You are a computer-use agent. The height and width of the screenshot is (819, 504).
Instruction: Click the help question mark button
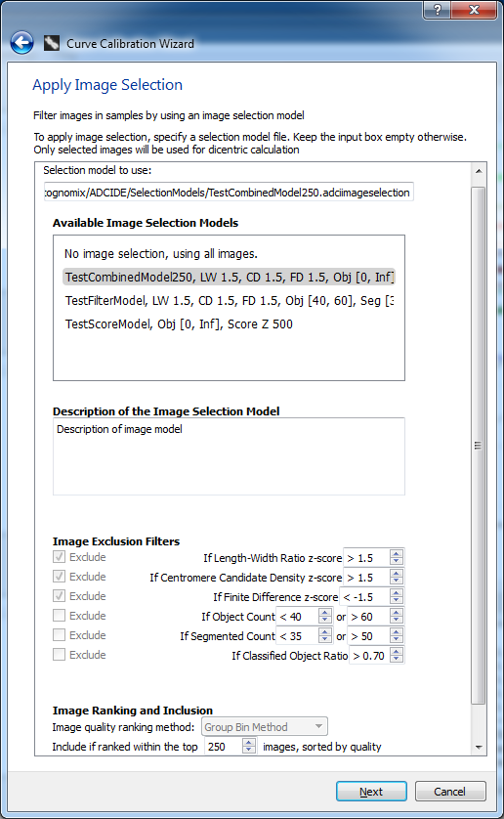coord(438,10)
